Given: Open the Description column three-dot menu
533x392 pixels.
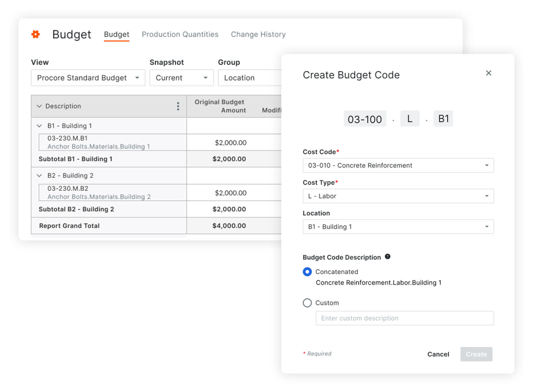Looking at the screenshot, I should pos(178,106).
